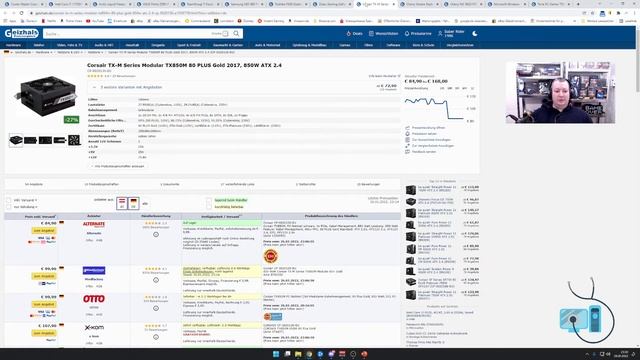Switch to the weiterführende Links tab
Image resolution: width=640 pixels, height=360 pixels.
point(237,184)
